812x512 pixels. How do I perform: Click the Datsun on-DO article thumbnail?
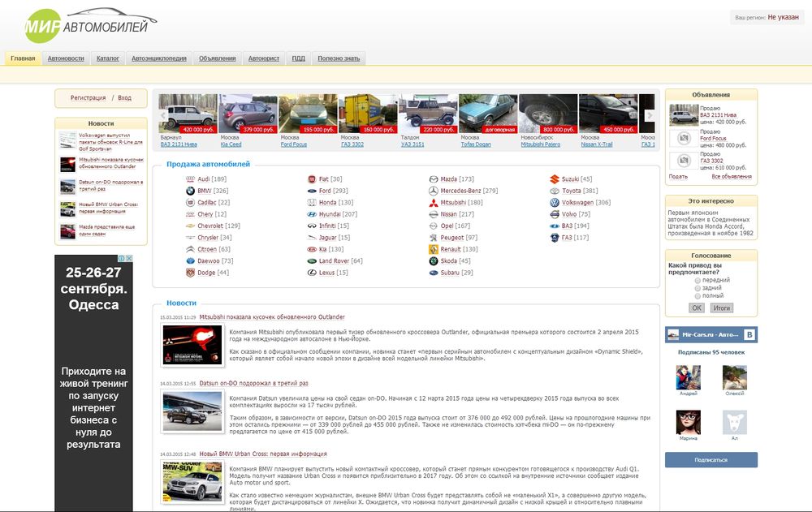(x=192, y=411)
